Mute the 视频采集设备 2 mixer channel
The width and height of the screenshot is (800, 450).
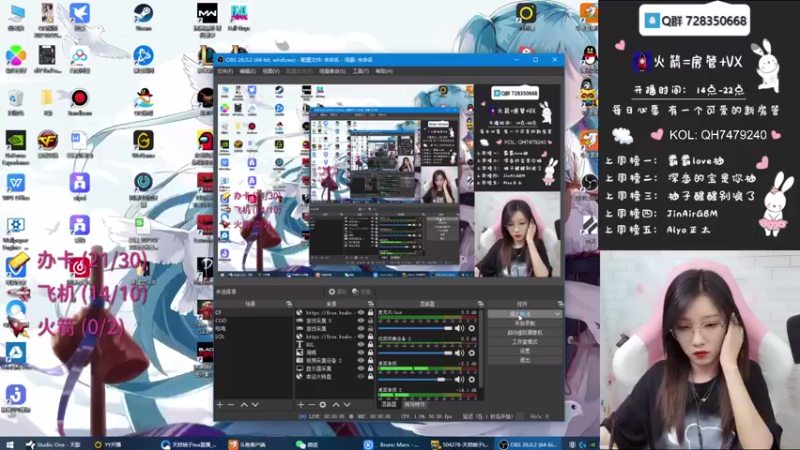coord(459,353)
